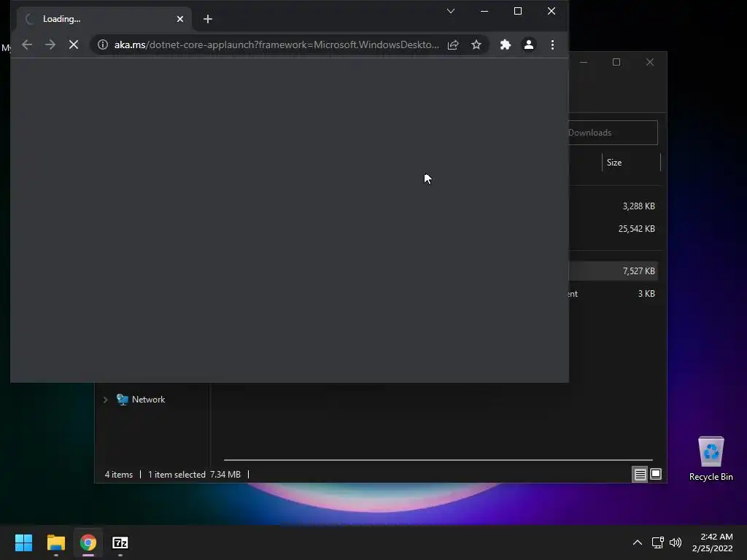The width and height of the screenshot is (747, 560).
Task: Click the '4 items' status bar text
Action: pyautogui.click(x=119, y=475)
